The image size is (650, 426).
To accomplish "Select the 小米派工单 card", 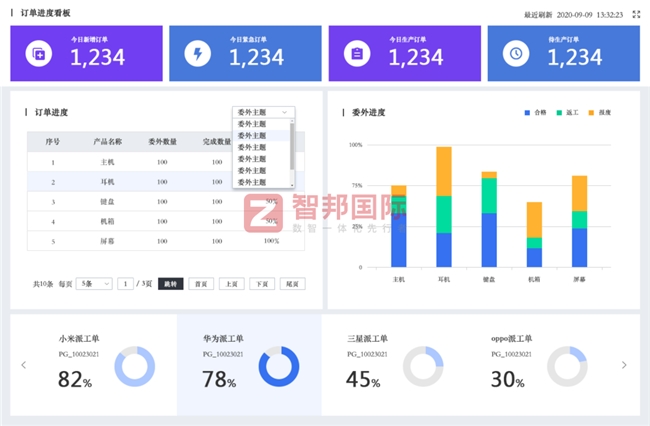I will click(93, 365).
